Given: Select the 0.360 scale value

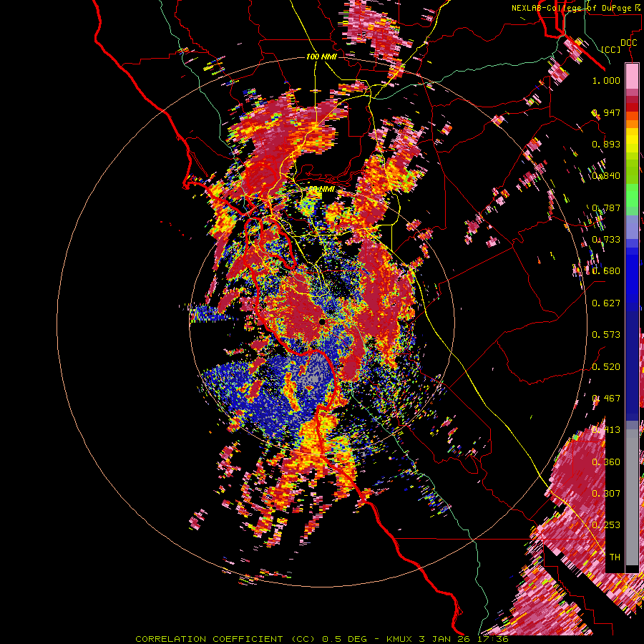Looking at the screenshot, I should coord(606,462).
